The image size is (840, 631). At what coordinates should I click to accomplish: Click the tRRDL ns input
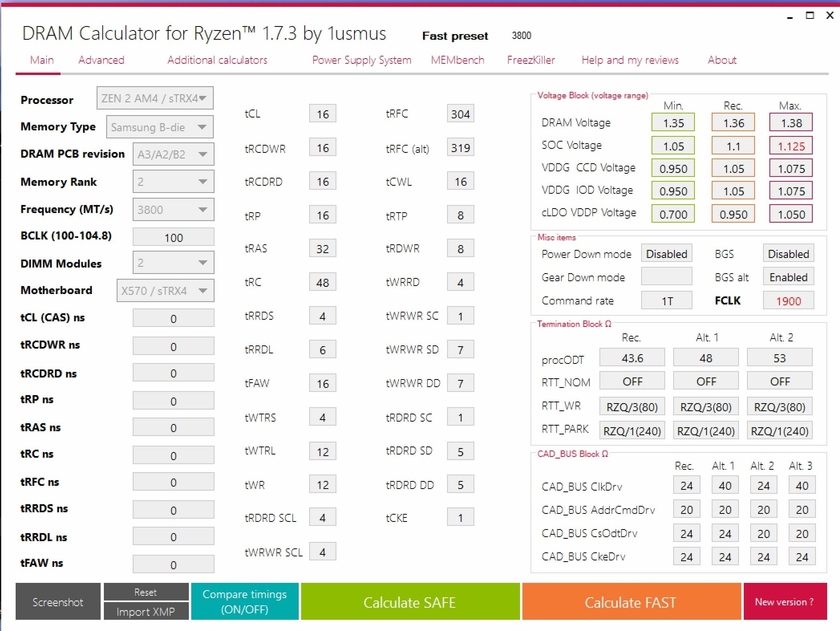click(173, 537)
